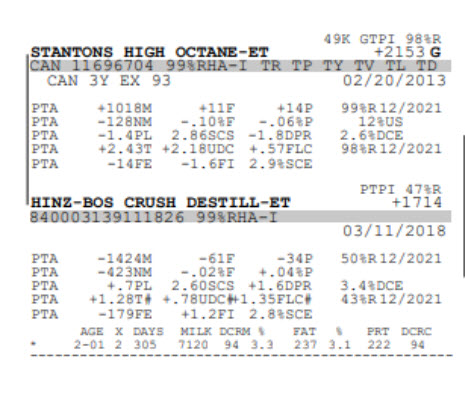
Task: Select the MILK column header
Action: click(196, 332)
